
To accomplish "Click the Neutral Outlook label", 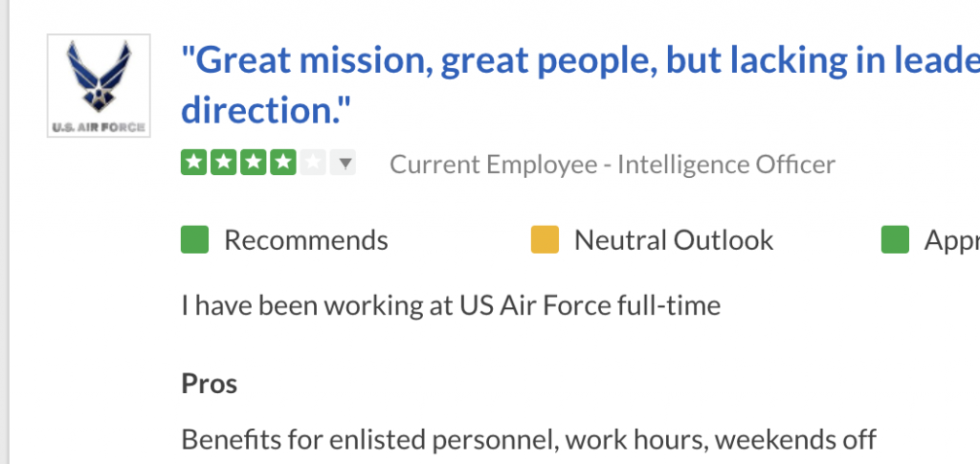I will [x=674, y=240].
